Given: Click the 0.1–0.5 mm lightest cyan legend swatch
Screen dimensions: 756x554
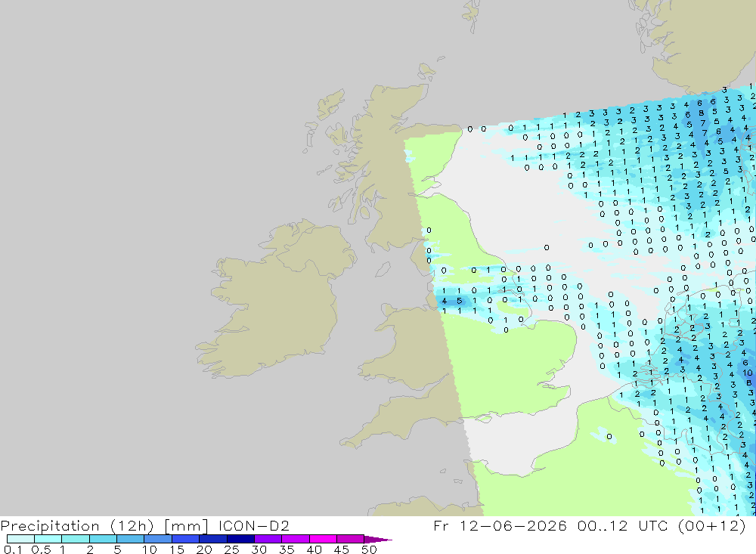Looking at the screenshot, I should [20, 539].
